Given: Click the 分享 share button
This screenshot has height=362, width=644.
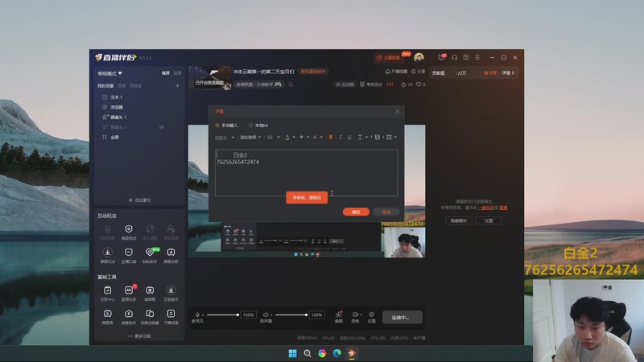Looking at the screenshot, I should click(418, 72).
